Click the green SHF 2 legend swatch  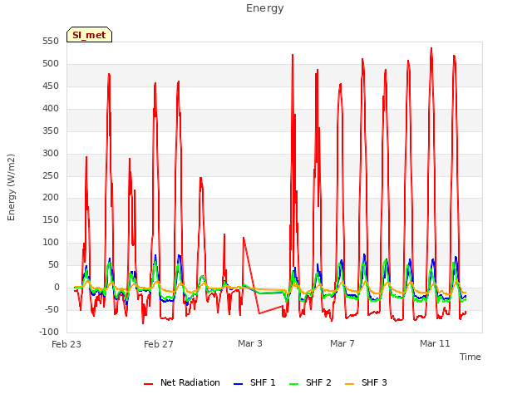click(293, 384)
